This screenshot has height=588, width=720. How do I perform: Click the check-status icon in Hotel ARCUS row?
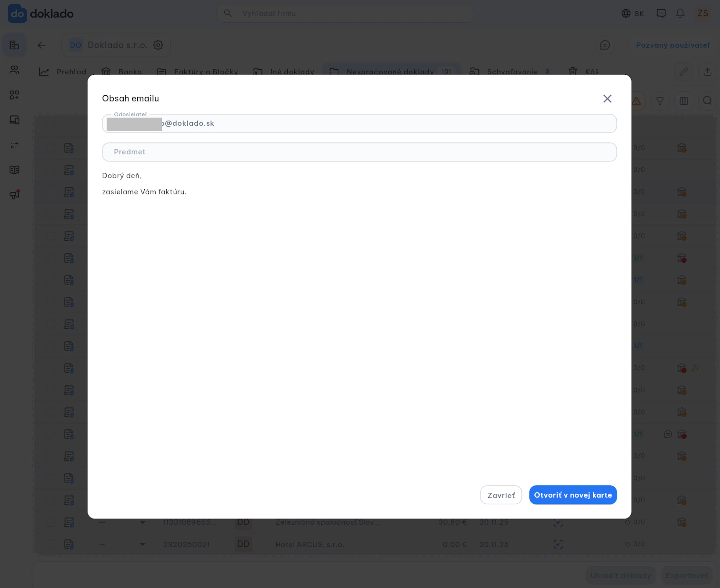coord(558,544)
